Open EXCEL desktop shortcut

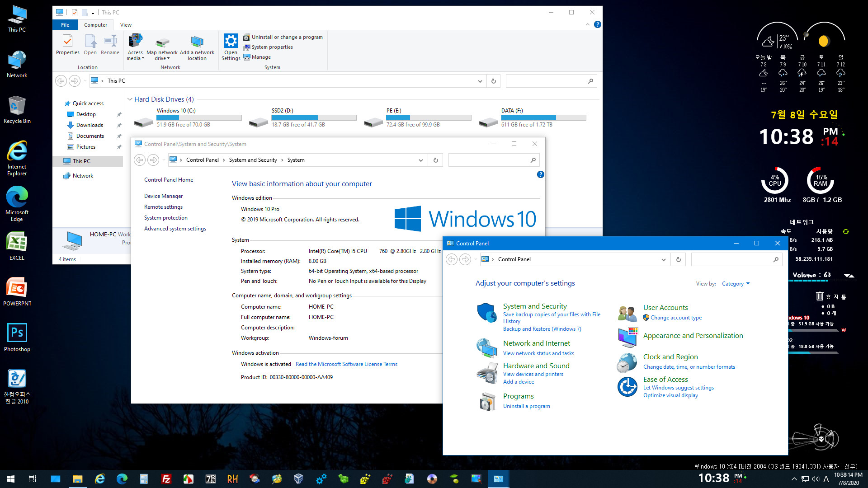[17, 246]
